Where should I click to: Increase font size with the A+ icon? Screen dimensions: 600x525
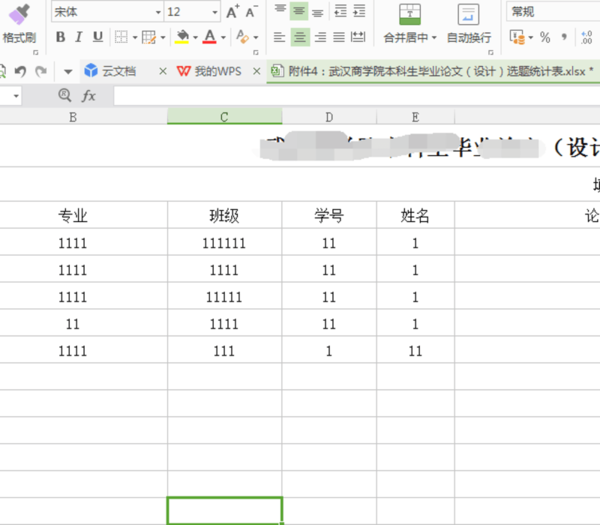(233, 12)
